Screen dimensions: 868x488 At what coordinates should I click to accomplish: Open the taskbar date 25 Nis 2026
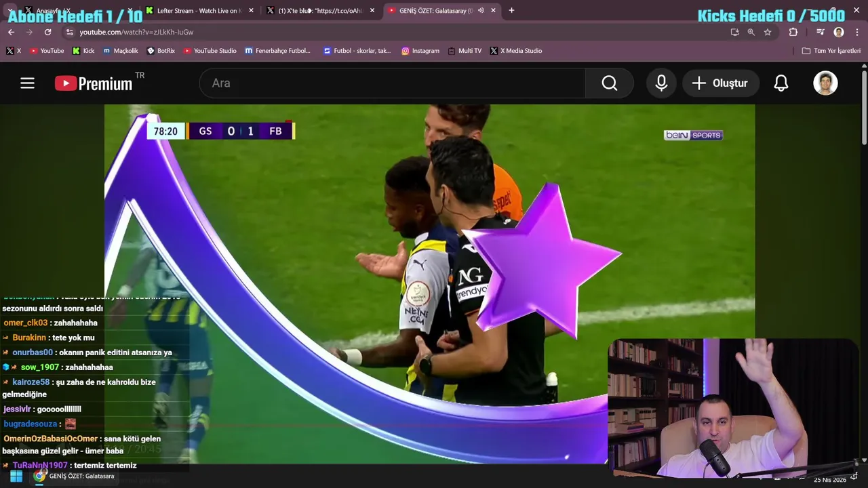pyautogui.click(x=830, y=480)
